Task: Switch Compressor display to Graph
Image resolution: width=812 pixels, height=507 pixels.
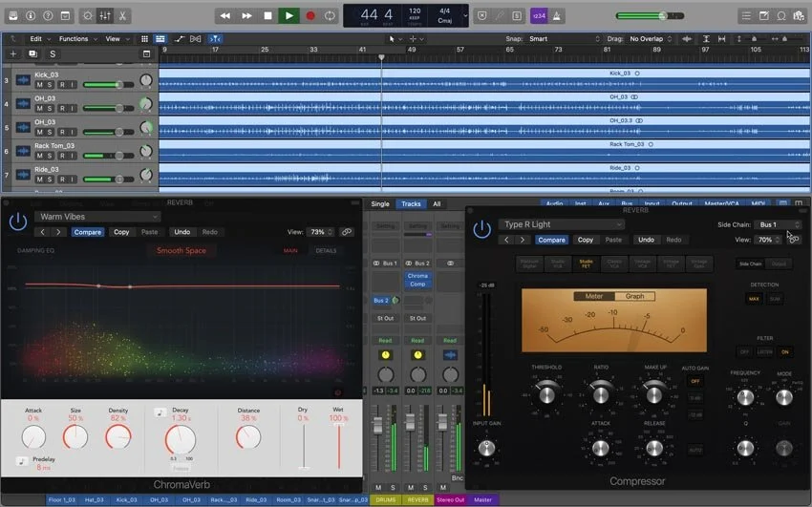Action: (634, 296)
